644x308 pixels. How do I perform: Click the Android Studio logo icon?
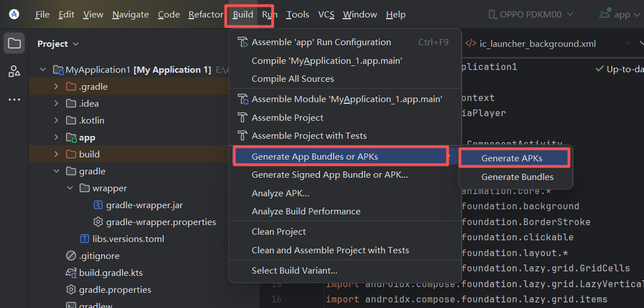14,14
